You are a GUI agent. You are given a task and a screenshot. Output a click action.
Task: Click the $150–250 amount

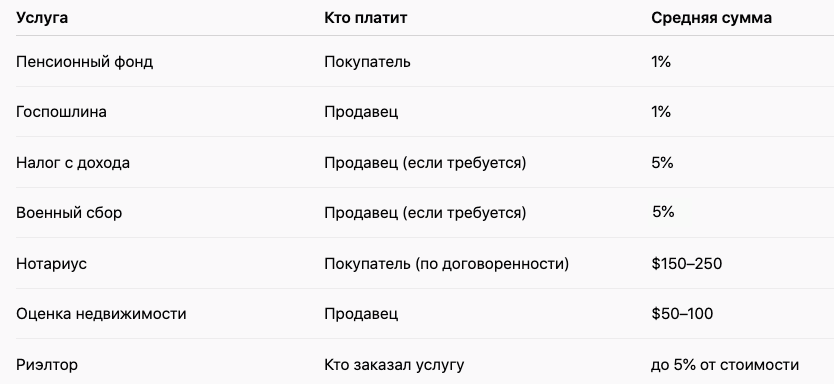coord(686,263)
